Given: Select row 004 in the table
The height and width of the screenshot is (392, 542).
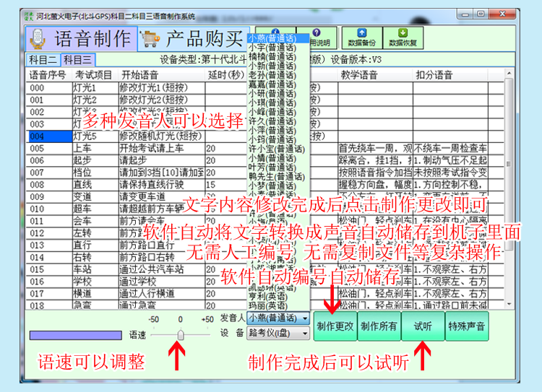Looking at the screenshot, I should (x=38, y=136).
